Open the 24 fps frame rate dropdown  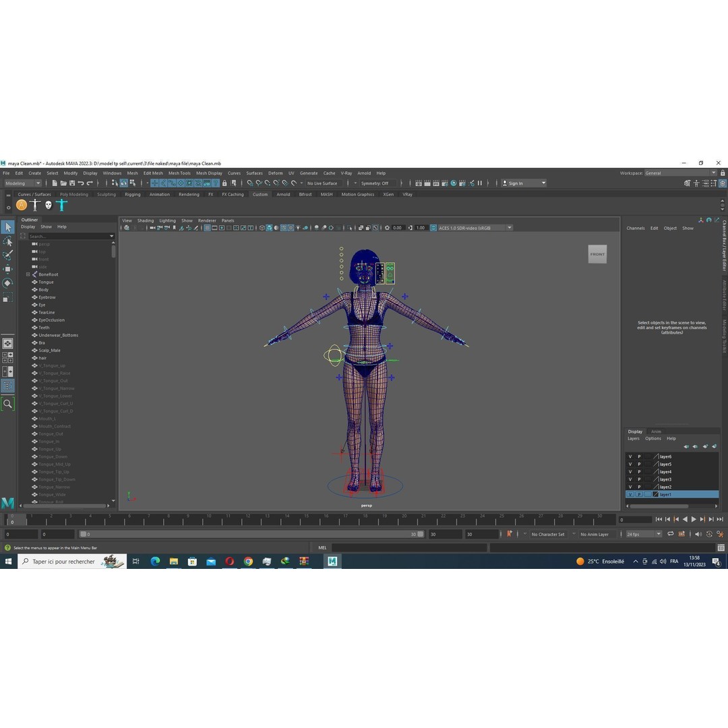click(x=644, y=534)
